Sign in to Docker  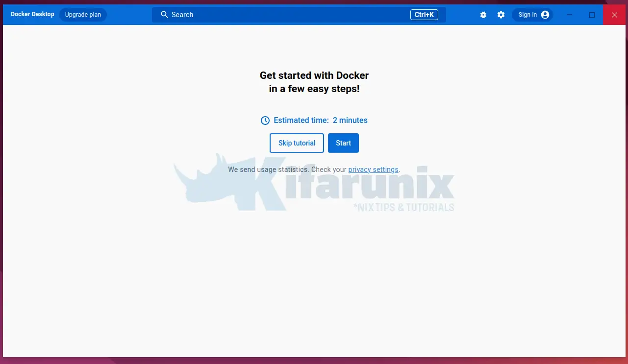528,14
